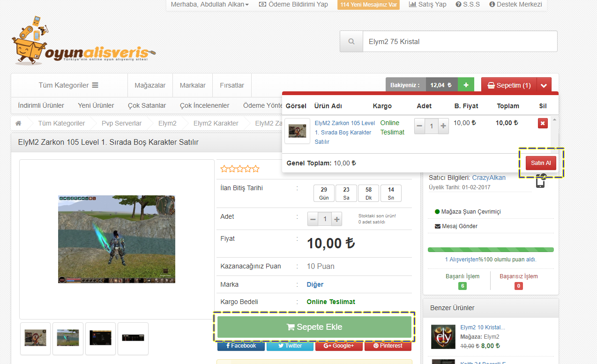Screen dimensions: 597x364
Task: Open Yeni Ürünler tab
Action: [96, 105]
